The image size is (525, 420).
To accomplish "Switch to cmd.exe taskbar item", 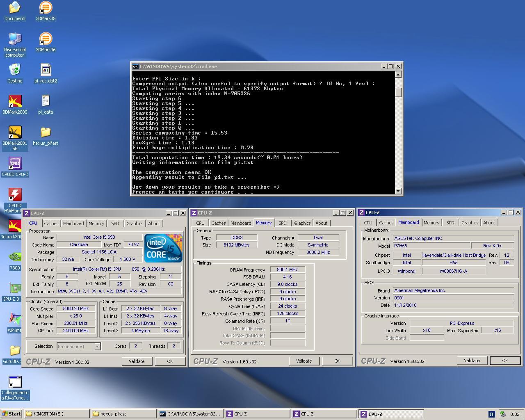I will click(191, 414).
